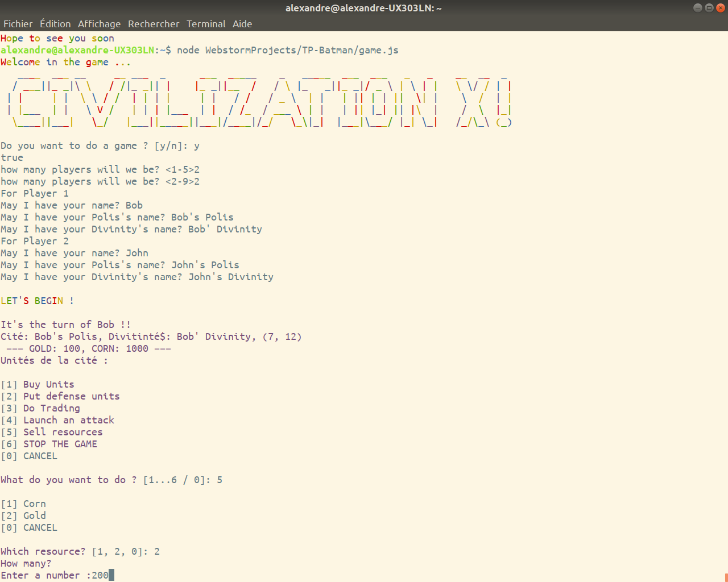Minimize the terminal window
The image size is (728, 582).
(x=698, y=7)
